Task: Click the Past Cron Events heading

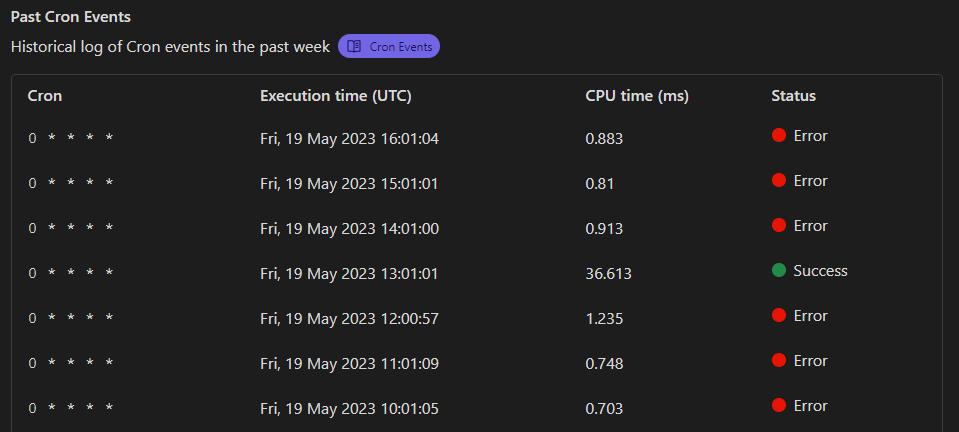Action: 71,17
